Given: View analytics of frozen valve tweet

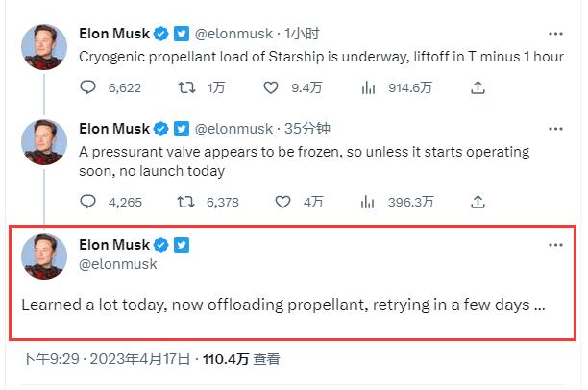Looking at the screenshot, I should 367,202.
